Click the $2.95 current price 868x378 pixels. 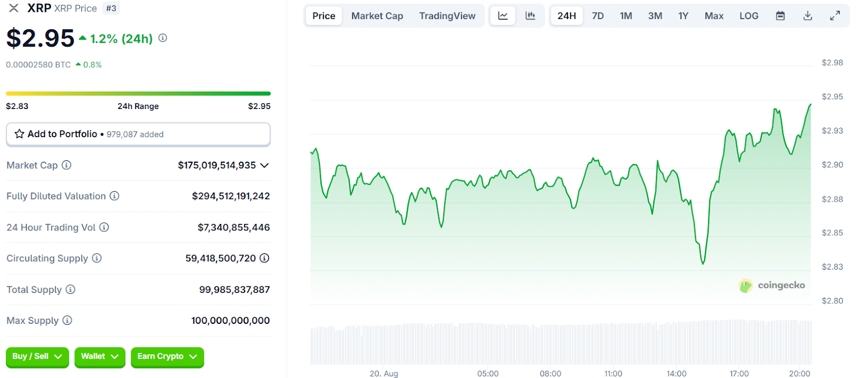(40, 38)
